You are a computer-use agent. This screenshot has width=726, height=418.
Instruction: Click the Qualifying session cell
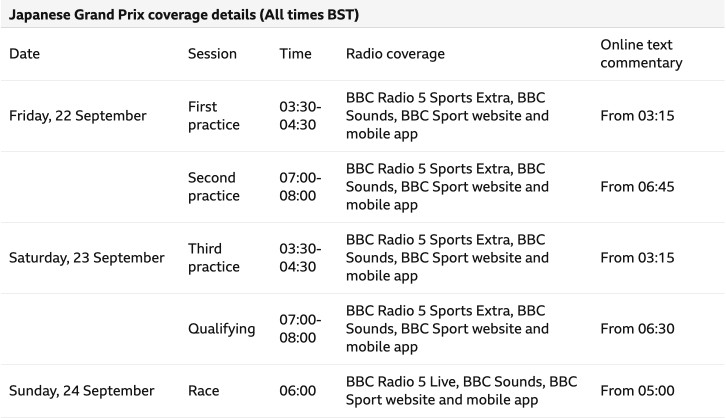point(221,329)
